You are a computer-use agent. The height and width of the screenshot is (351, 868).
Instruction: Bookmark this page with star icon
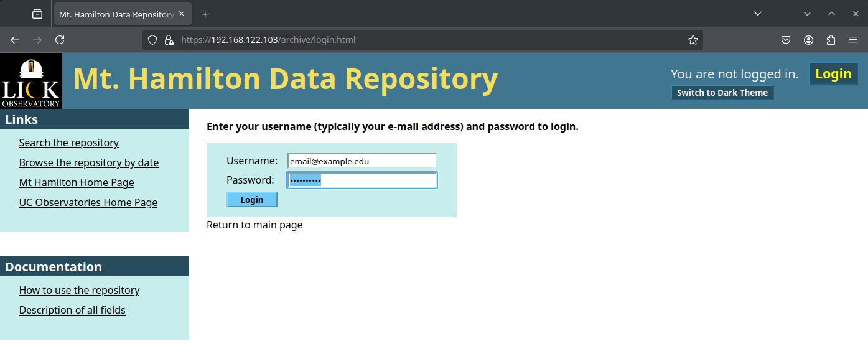point(693,40)
